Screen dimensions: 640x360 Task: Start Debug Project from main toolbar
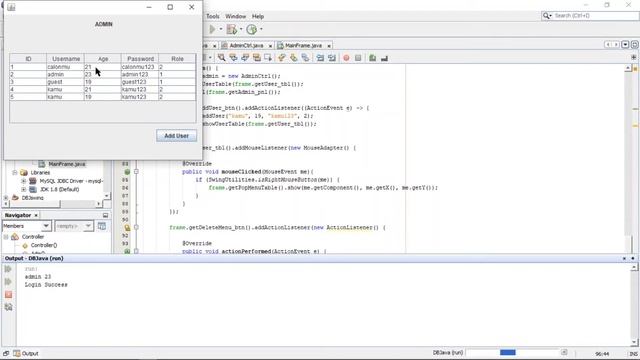coord(231,29)
